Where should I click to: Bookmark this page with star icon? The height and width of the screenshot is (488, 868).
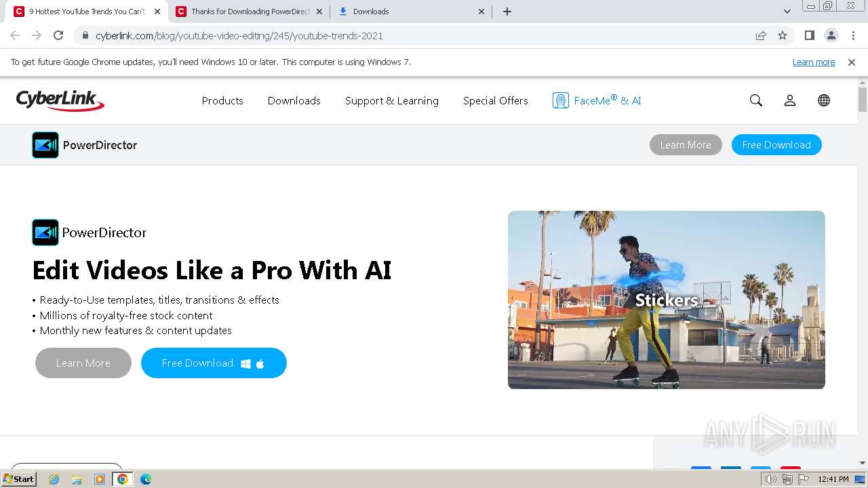pyautogui.click(x=783, y=36)
